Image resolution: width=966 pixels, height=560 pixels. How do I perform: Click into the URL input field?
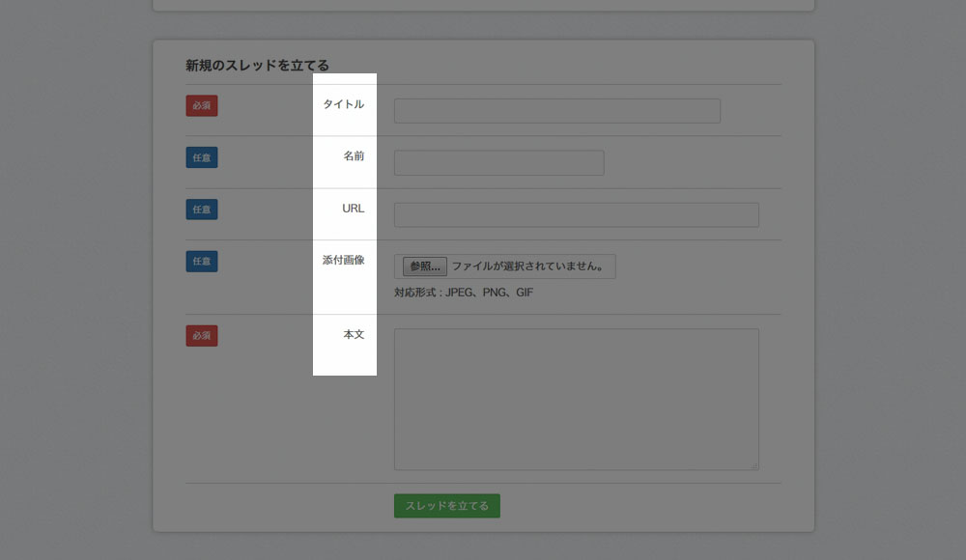pos(576,215)
